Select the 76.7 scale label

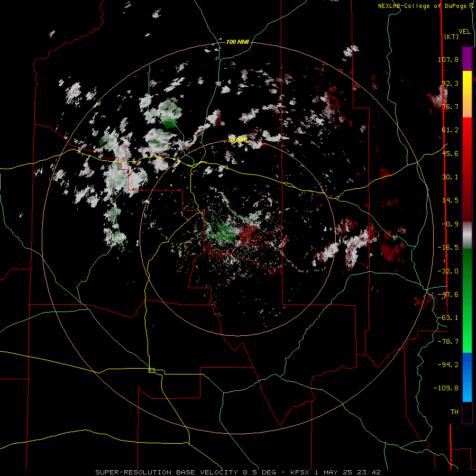click(x=450, y=106)
